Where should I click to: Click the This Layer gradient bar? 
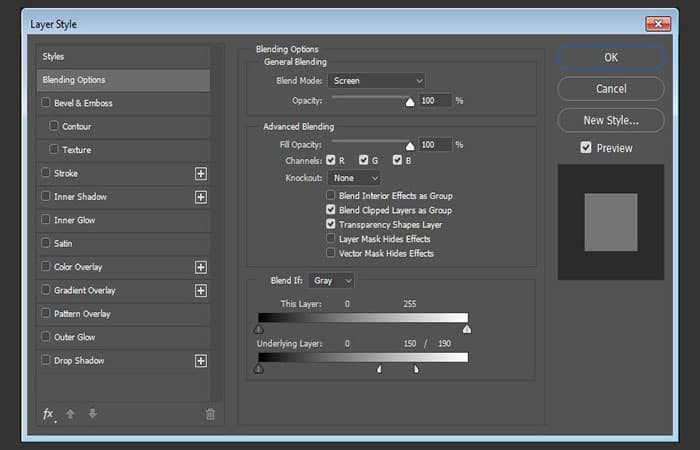[363, 317]
